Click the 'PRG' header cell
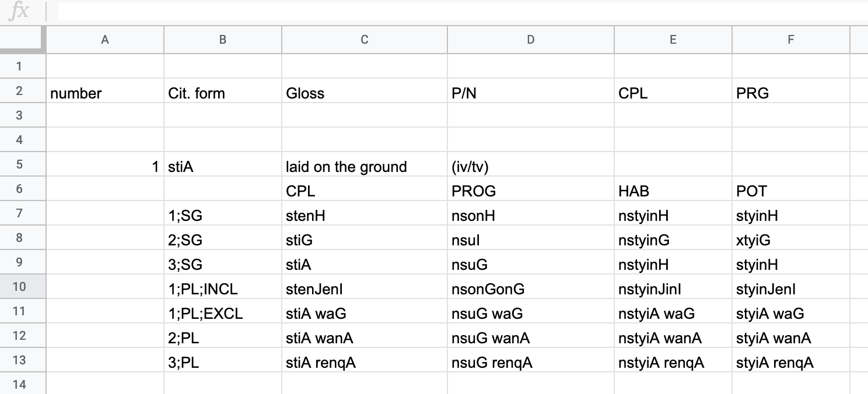 pos(791,93)
